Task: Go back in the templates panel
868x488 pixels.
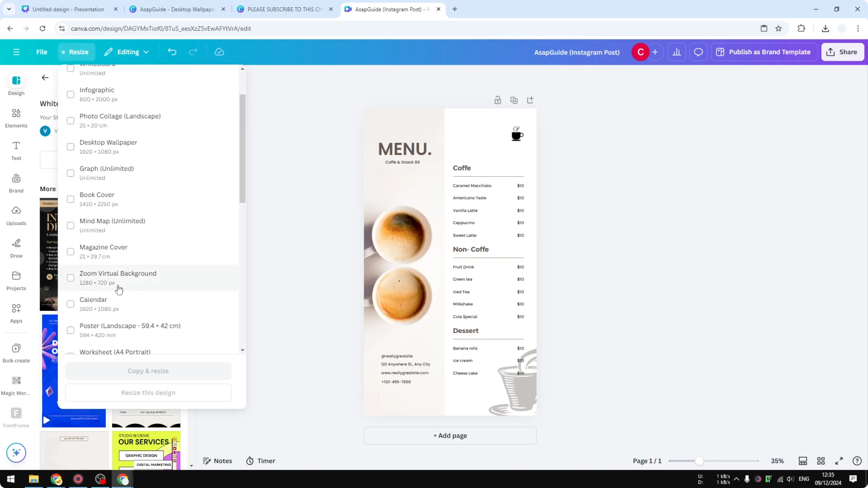Action: [x=45, y=78]
